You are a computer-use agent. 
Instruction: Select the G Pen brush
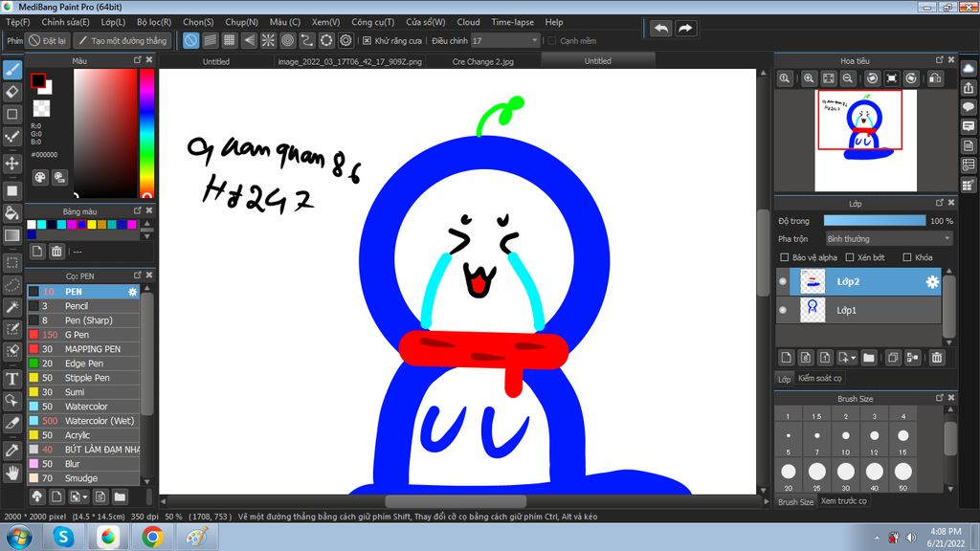click(83, 335)
